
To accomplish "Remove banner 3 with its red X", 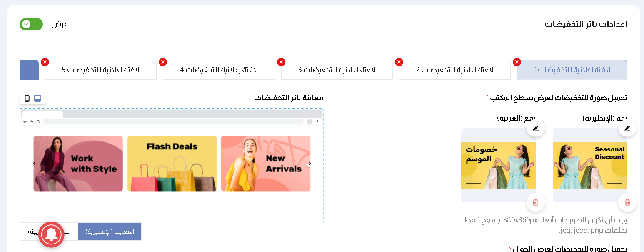I will pos(281,62).
